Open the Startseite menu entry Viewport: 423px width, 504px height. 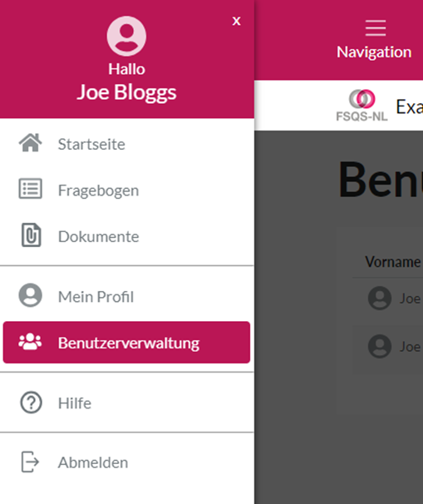click(126, 144)
